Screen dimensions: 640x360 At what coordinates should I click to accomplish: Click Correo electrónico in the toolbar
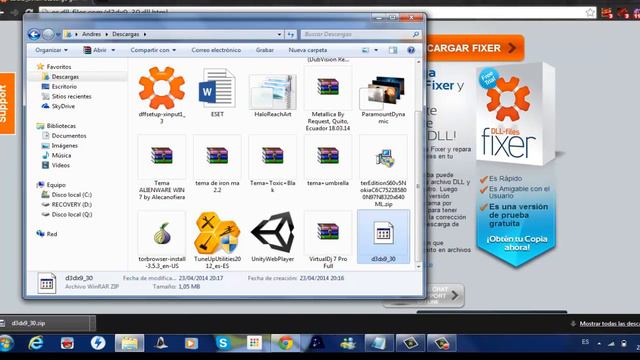[x=216, y=50]
